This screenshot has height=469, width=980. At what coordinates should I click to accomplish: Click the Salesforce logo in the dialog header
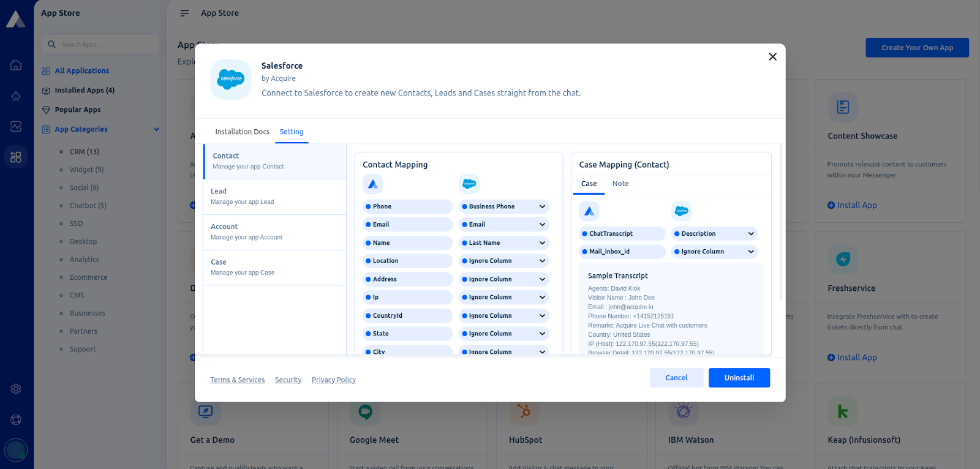(x=231, y=79)
